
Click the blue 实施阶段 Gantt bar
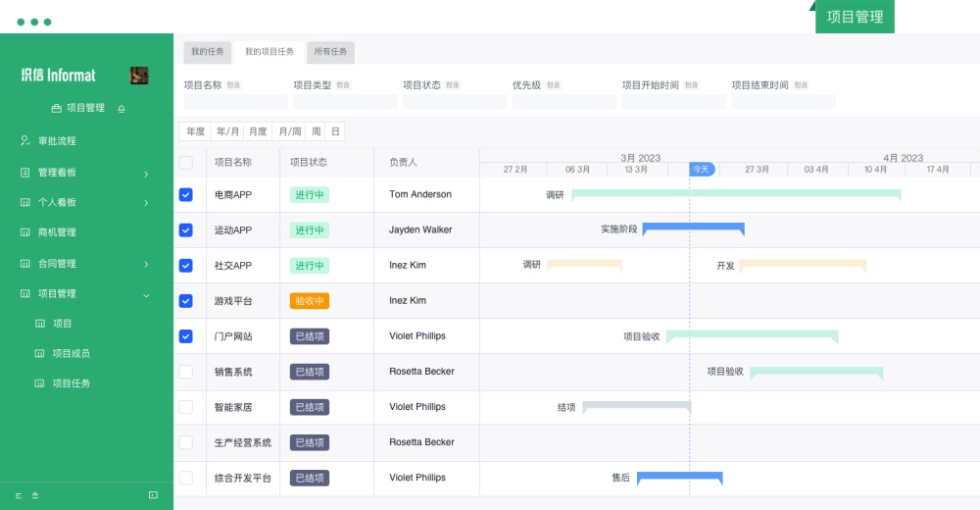693,229
